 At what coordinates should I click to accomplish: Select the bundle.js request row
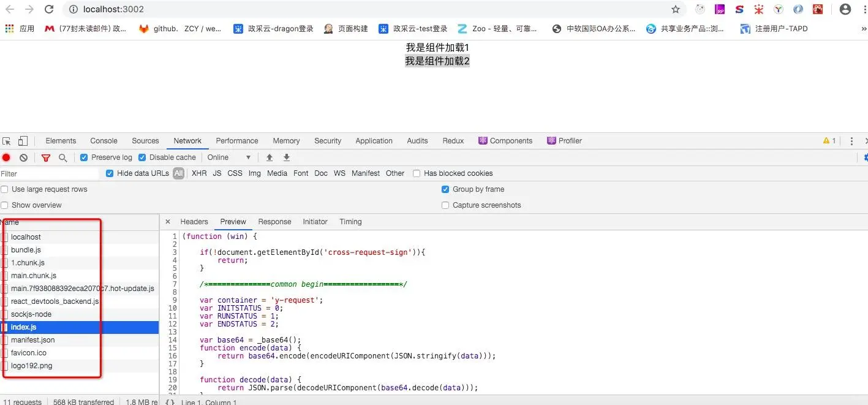click(80, 250)
